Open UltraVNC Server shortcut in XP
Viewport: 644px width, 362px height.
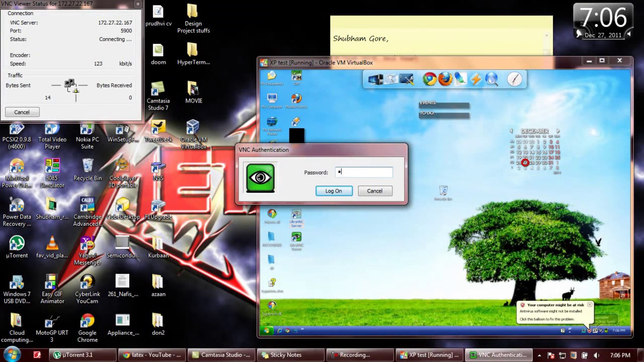click(296, 218)
